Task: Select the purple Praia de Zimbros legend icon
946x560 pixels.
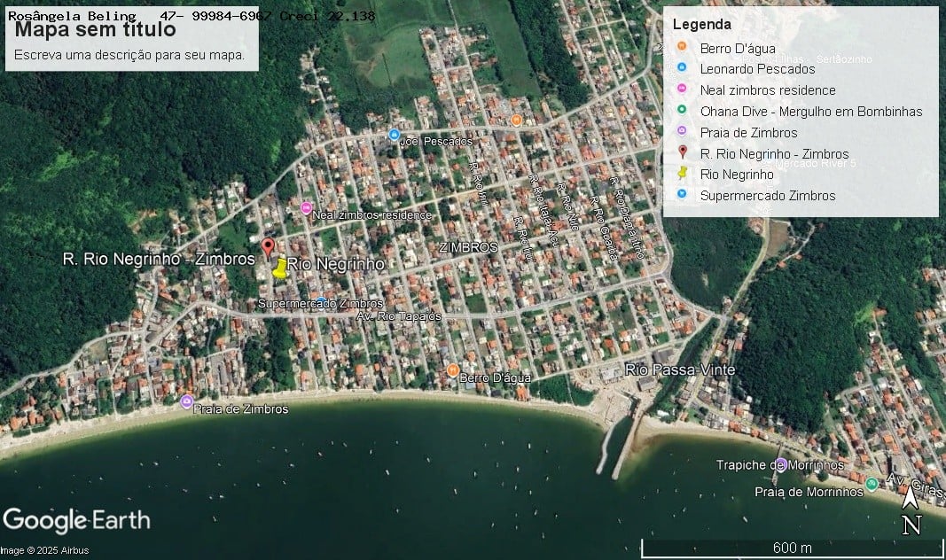Action: point(682,131)
